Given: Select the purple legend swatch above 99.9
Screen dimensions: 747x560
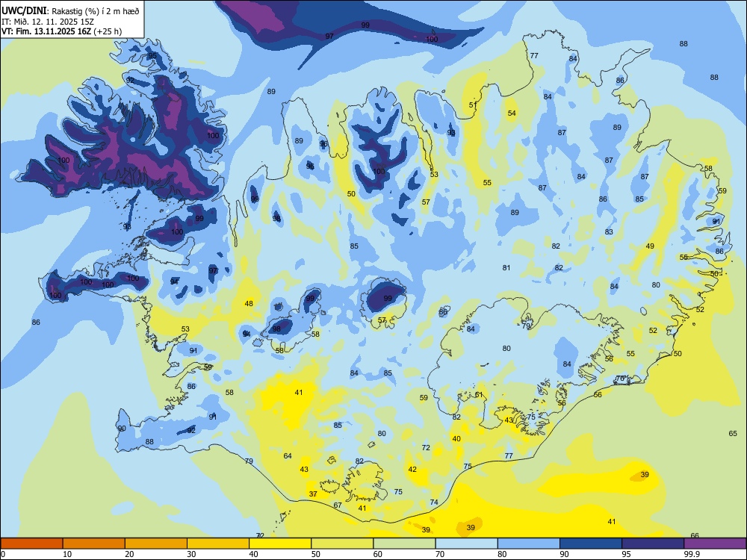Looking at the screenshot, I should coord(715,544).
